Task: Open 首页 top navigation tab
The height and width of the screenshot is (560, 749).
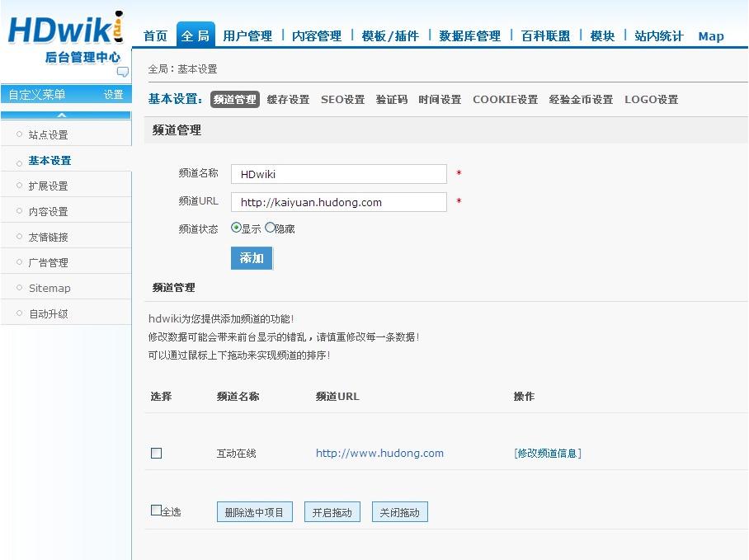Action: click(156, 35)
